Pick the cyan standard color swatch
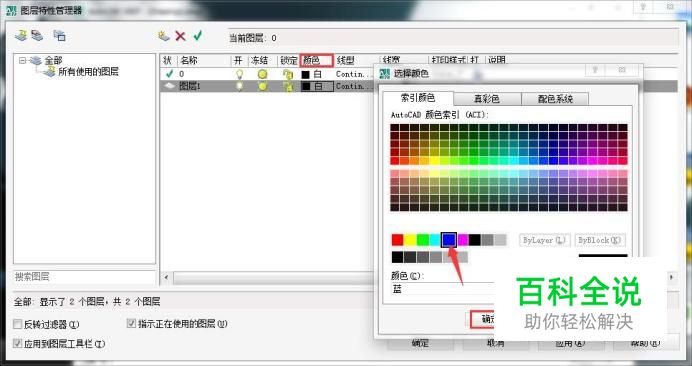 click(x=436, y=240)
